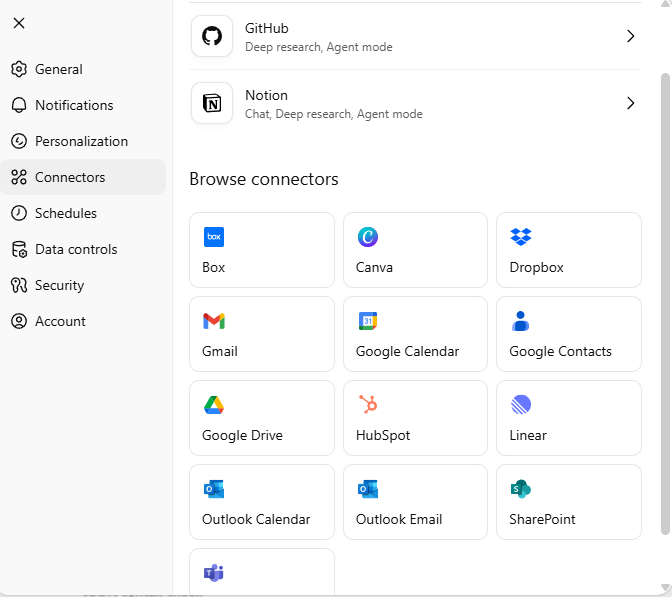This screenshot has height=597, width=672.
Task: Click the Notion logo icon
Action: click(212, 103)
